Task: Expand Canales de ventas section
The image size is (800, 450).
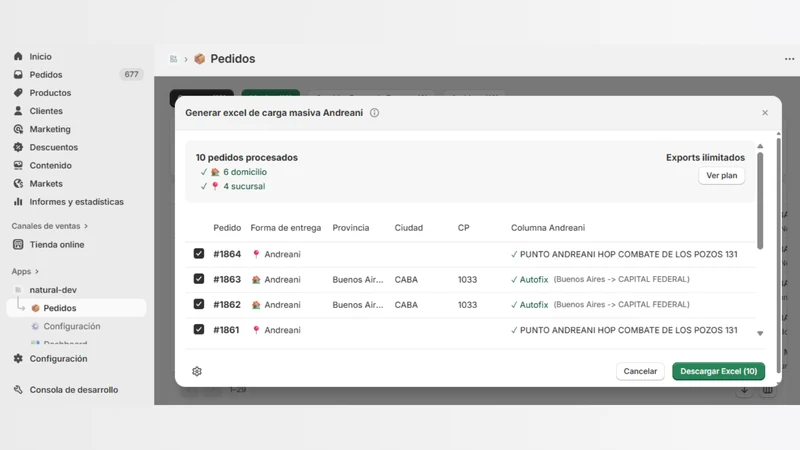Action: [x=49, y=226]
